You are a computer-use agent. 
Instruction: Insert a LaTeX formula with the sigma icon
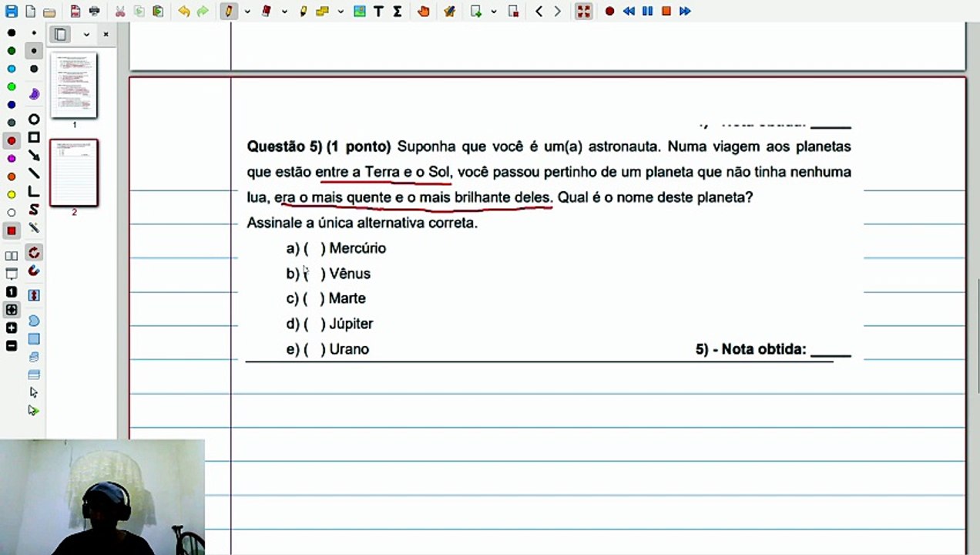[398, 12]
